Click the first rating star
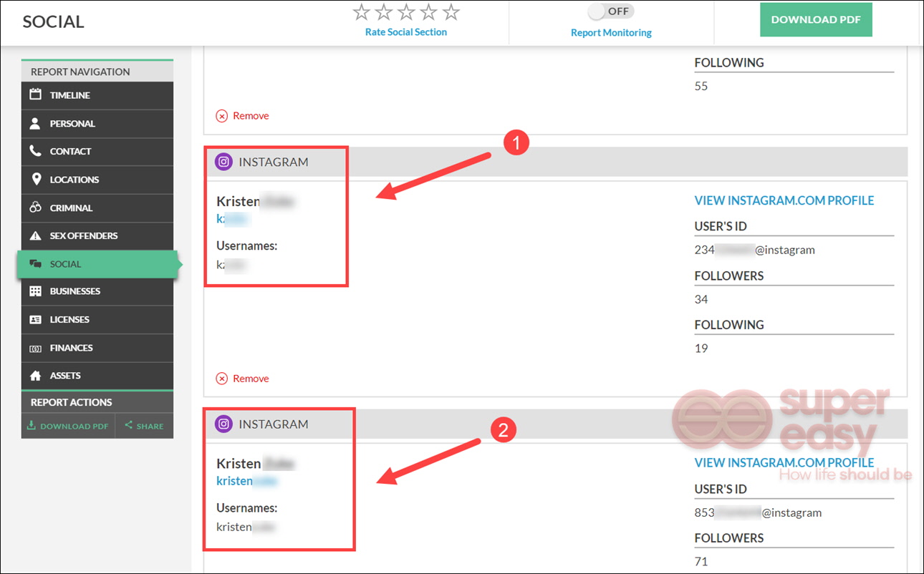 pos(362,12)
